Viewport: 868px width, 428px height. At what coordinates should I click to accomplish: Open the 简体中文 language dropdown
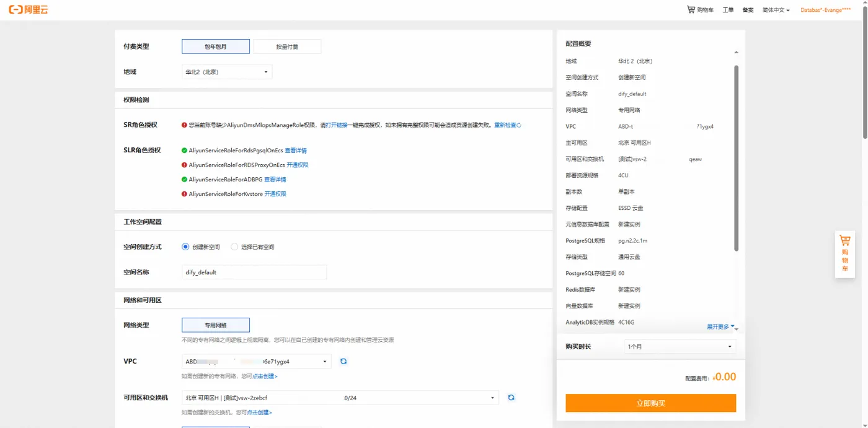click(776, 10)
